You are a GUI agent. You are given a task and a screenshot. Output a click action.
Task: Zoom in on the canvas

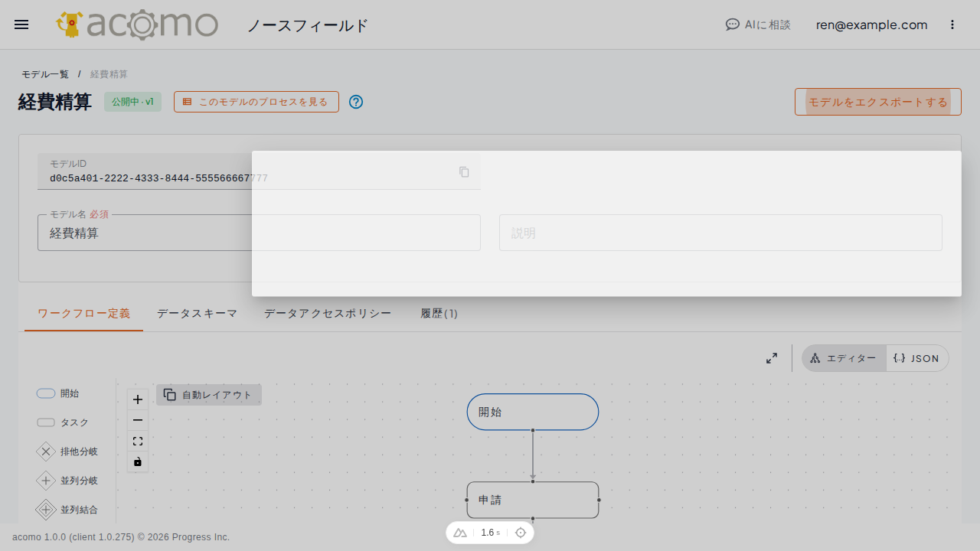click(138, 399)
